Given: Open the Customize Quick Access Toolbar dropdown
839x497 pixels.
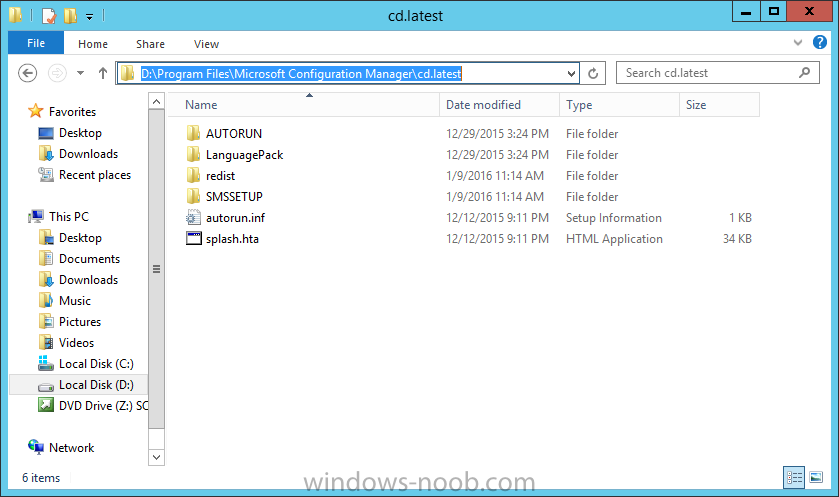Looking at the screenshot, I should click(89, 17).
